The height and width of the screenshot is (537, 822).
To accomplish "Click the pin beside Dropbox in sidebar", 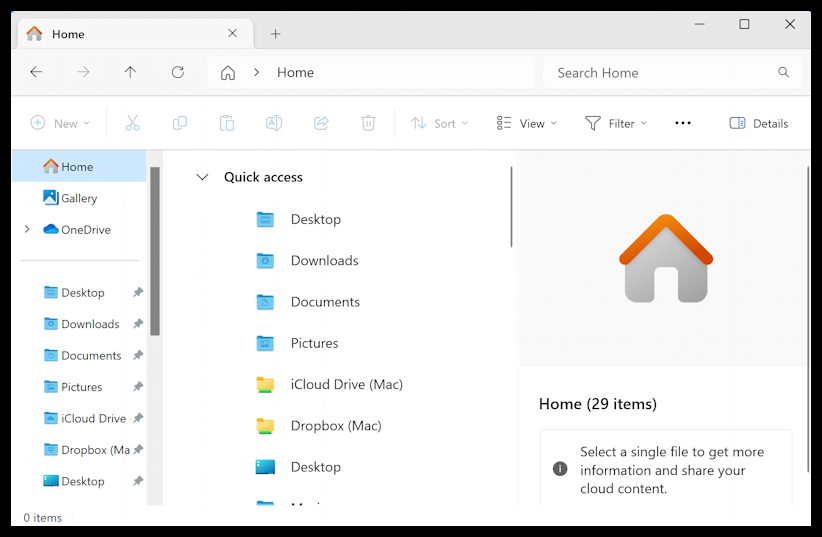I will (x=138, y=449).
